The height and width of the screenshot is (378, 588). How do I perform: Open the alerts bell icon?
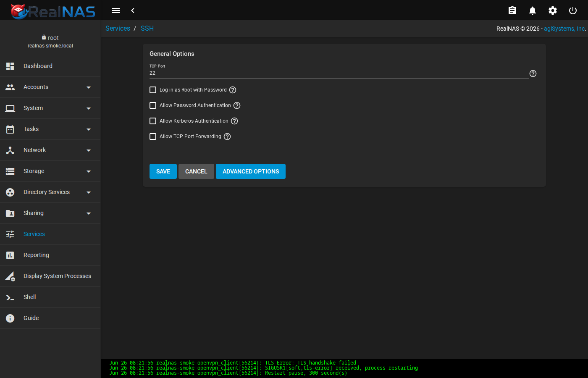tap(533, 10)
